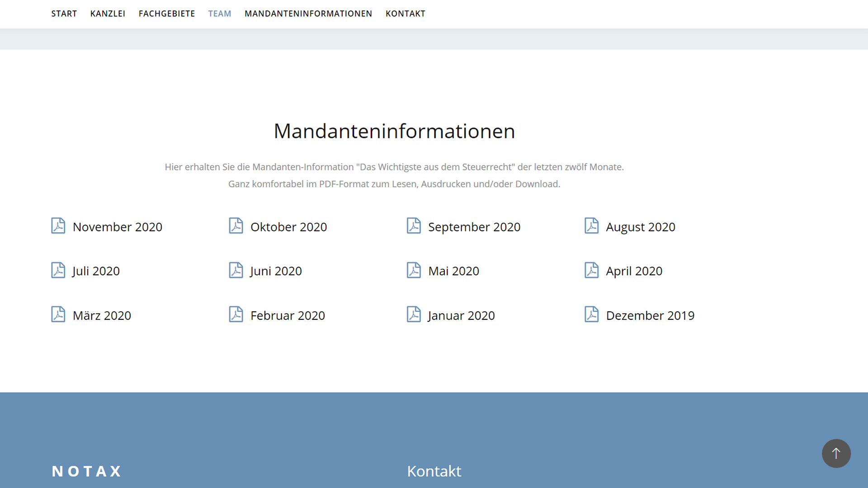Open the START menu item
The width and height of the screenshot is (868, 488).
(64, 14)
